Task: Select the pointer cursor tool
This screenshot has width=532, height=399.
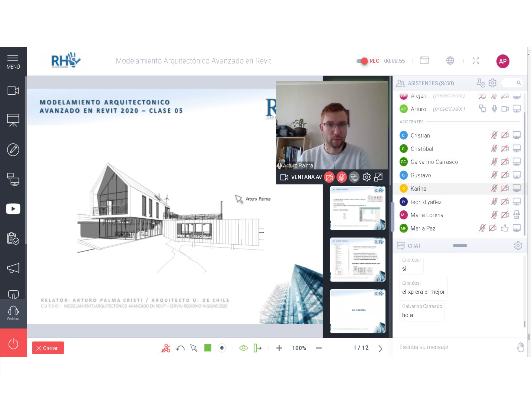Action: (x=194, y=348)
